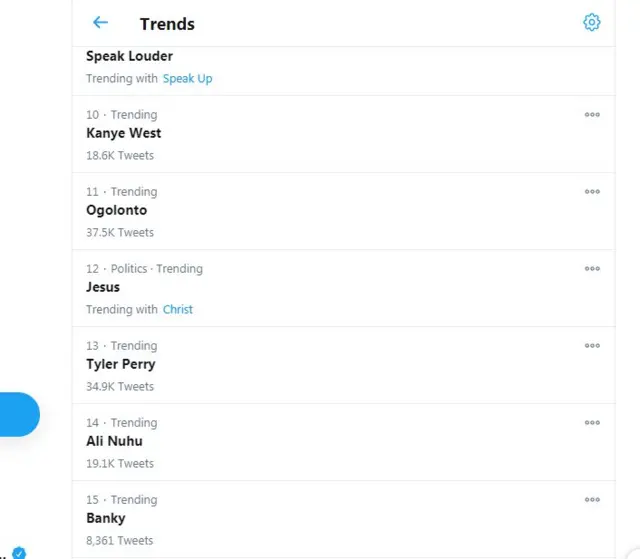640x559 pixels.
Task: Open the Speak Louder trend
Action: 129,57
